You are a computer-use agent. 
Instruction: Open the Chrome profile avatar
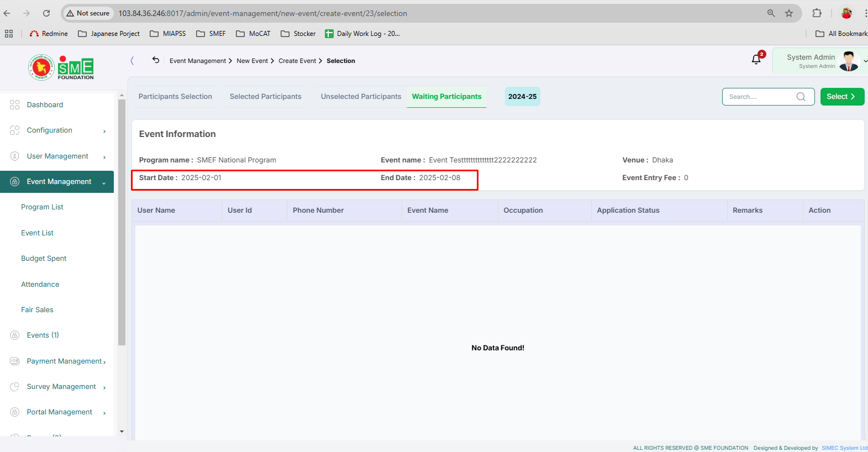pyautogui.click(x=846, y=13)
